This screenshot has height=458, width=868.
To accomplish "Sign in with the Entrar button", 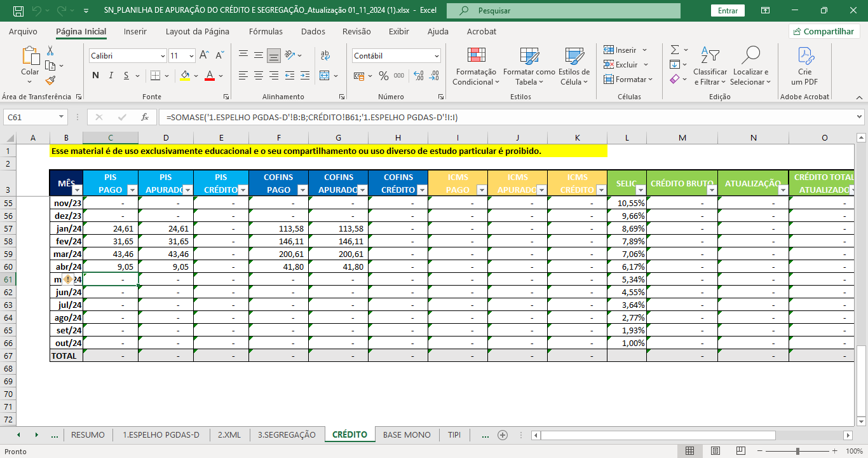I will click(728, 11).
